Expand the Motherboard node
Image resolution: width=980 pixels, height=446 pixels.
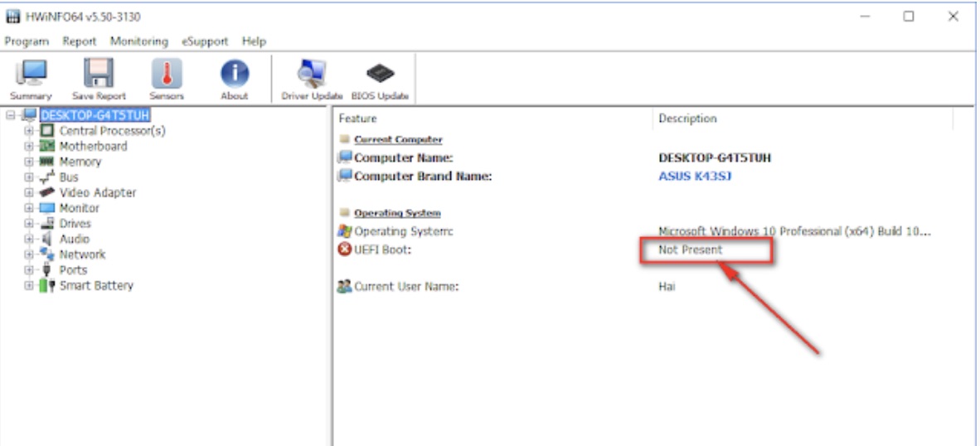(29, 146)
